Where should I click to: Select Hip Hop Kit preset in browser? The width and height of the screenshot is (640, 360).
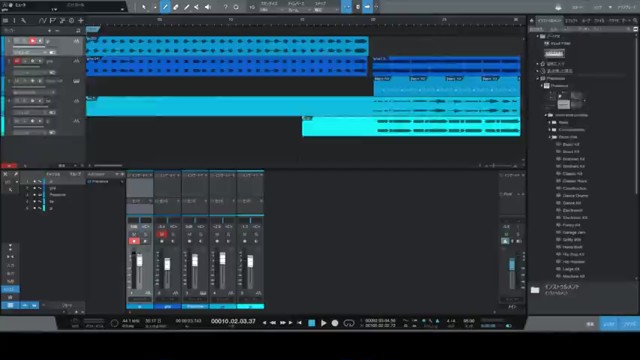coord(573,254)
